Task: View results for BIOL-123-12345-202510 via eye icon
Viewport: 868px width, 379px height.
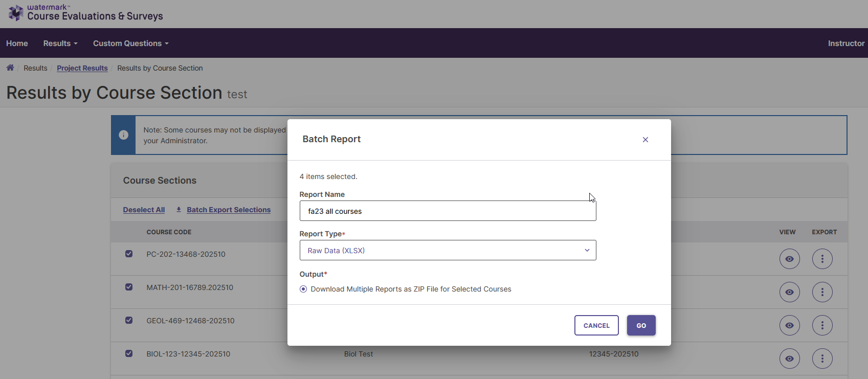Action: click(x=790, y=359)
